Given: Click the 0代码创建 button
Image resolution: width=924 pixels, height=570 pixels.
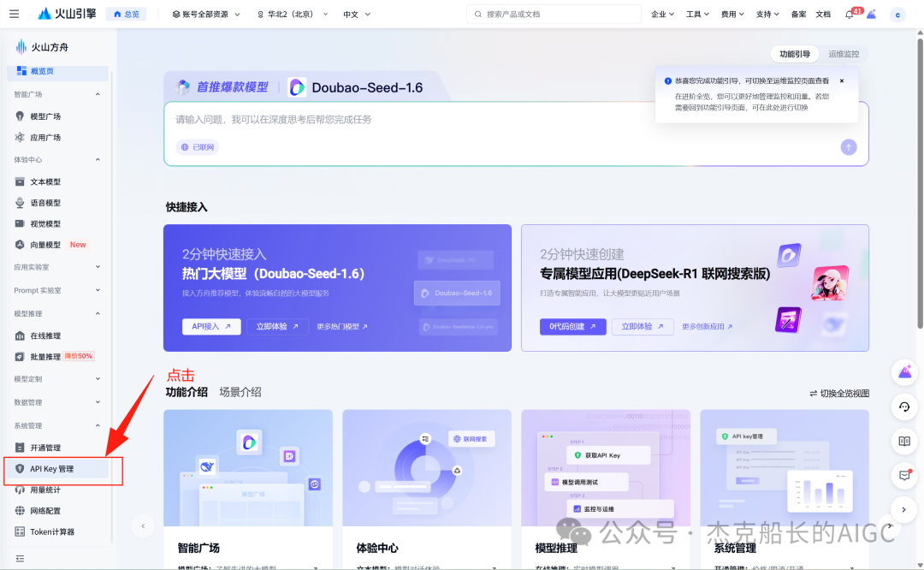Looking at the screenshot, I should (572, 327).
